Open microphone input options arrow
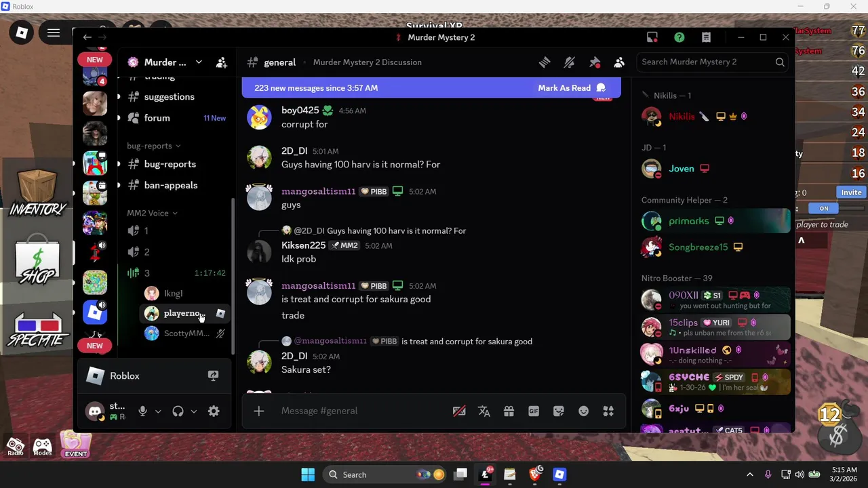This screenshot has width=868, height=488. point(158,411)
